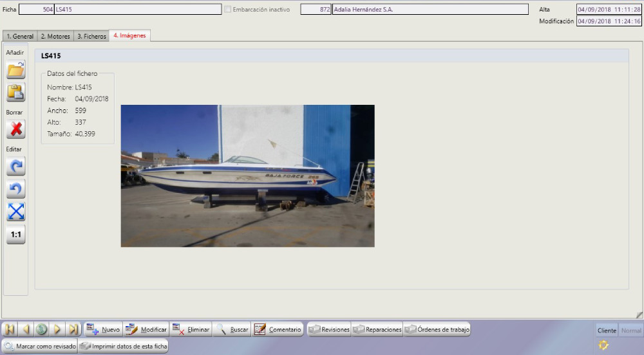Go to first record
This screenshot has width=644, height=355.
click(x=10, y=329)
